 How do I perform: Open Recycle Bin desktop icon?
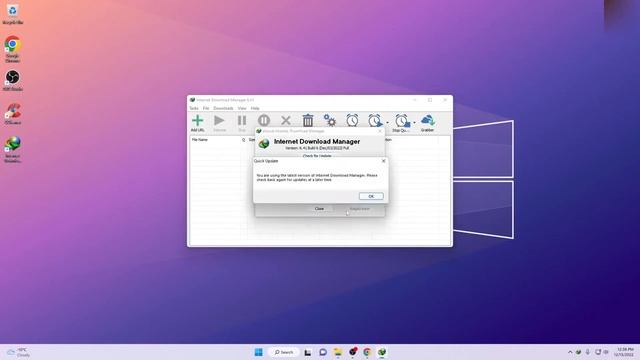(13, 15)
